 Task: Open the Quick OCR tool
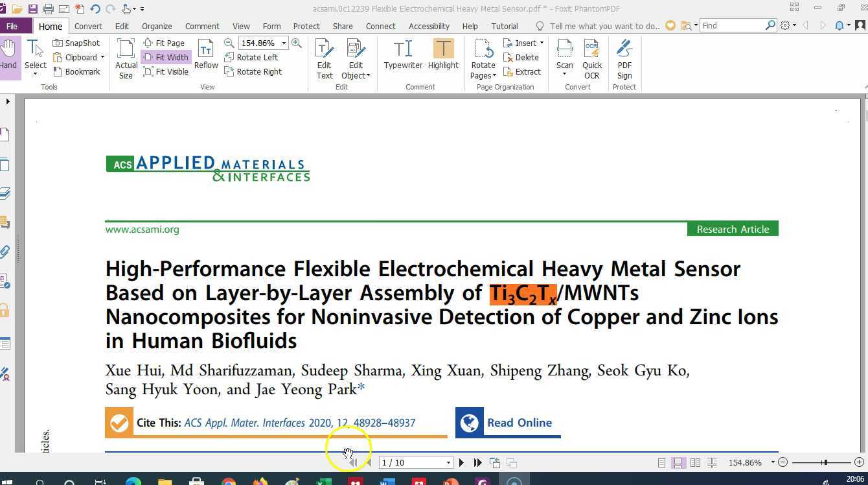click(592, 58)
